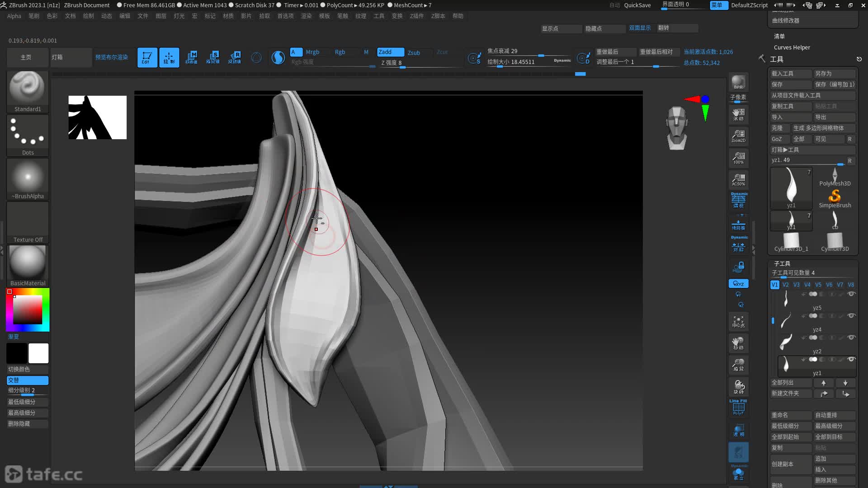Click the QuickSave button
This screenshot has width=868, height=488.
[x=637, y=5]
